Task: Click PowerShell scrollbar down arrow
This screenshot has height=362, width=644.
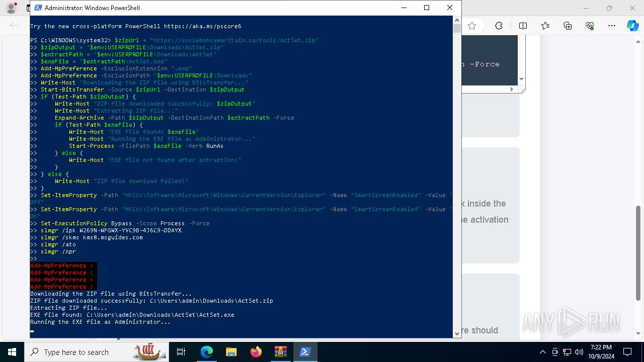Action: click(x=457, y=333)
